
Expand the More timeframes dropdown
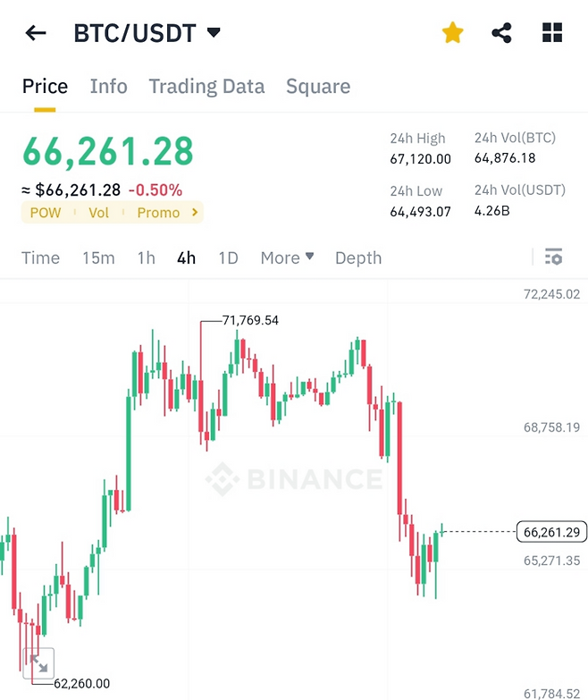(x=287, y=257)
